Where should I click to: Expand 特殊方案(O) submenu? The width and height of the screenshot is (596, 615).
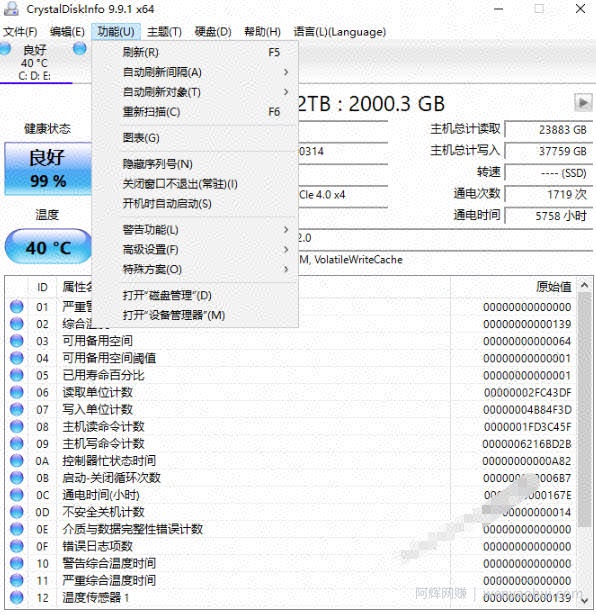coord(195,269)
